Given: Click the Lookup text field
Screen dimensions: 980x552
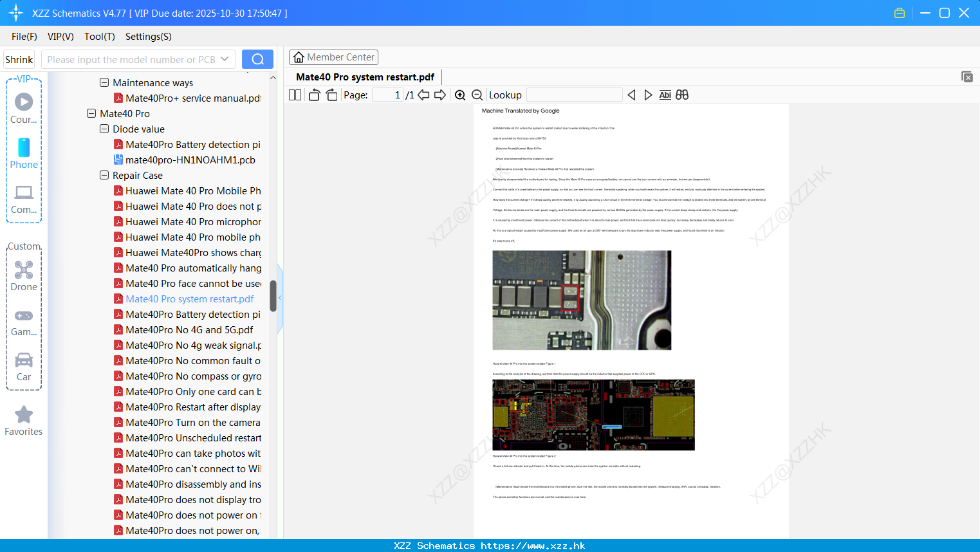Looking at the screenshot, I should point(574,95).
